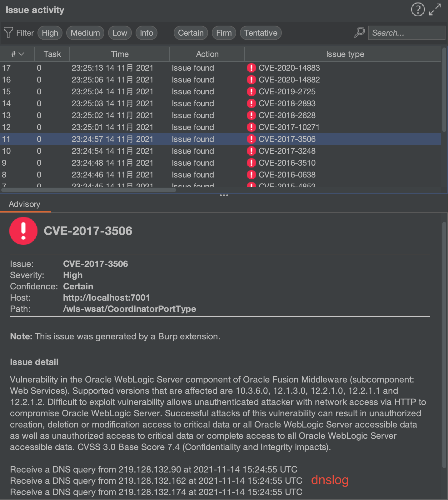Click DNS query line from 219.128.132.174
The width and height of the screenshot is (448, 500).
click(156, 492)
